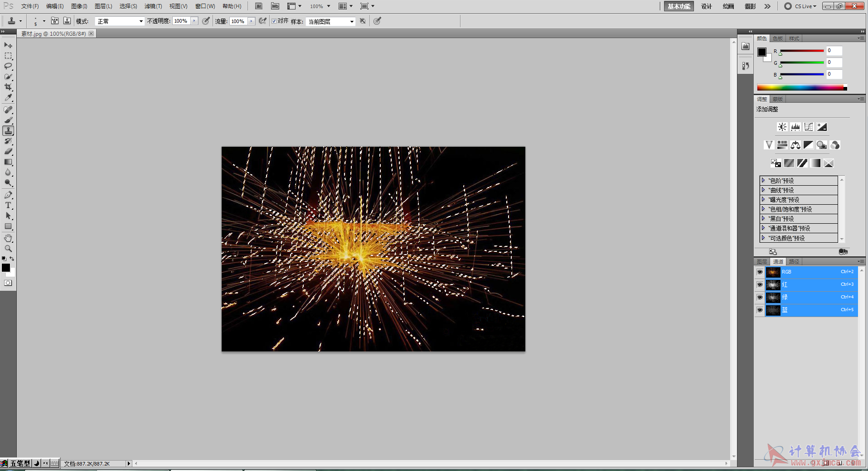The height and width of the screenshot is (471, 868).
Task: Add a Curves adjustment
Action: coord(809,127)
